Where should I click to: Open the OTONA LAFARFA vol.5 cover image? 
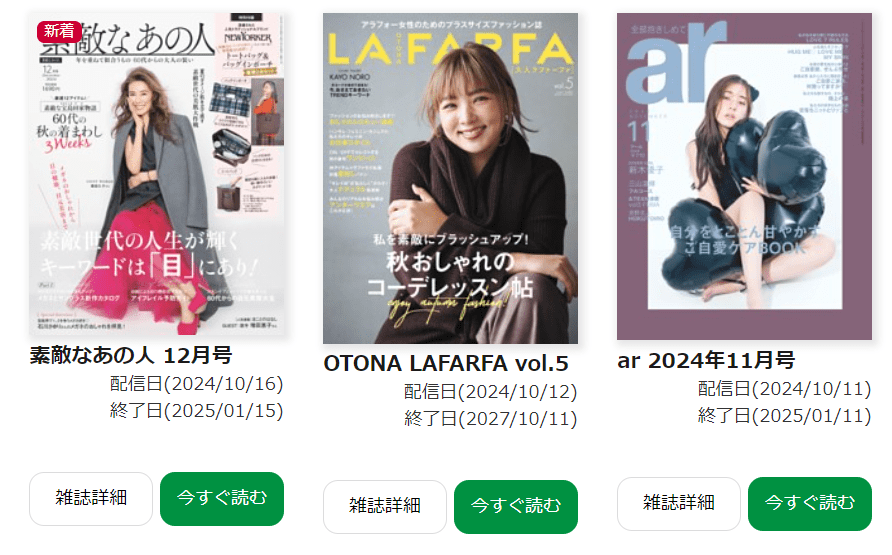tap(451, 178)
